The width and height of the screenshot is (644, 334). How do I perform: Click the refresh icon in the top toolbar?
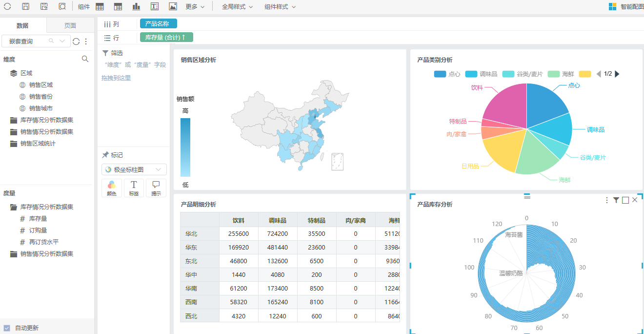pyautogui.click(x=7, y=7)
